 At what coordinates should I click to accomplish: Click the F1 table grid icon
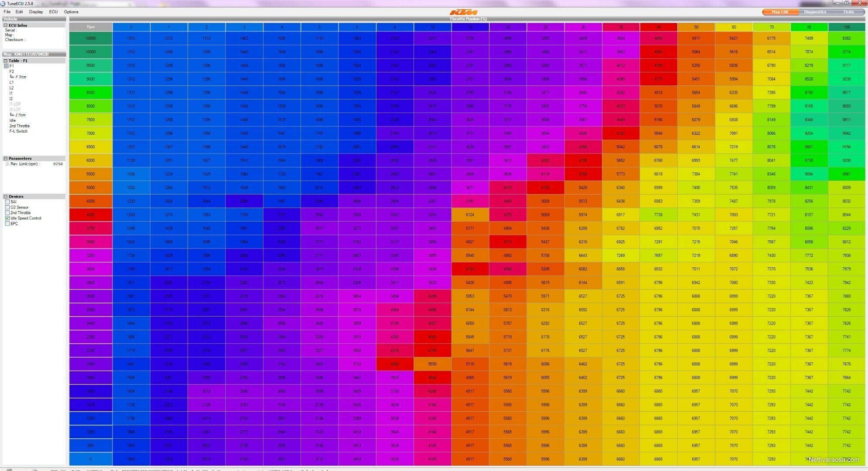pyautogui.click(x=6, y=66)
